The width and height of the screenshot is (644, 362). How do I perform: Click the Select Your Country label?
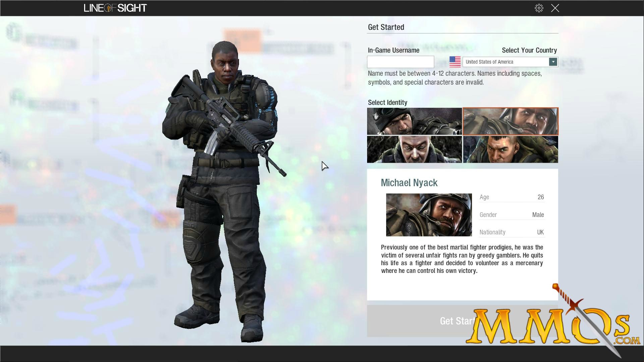pos(529,50)
